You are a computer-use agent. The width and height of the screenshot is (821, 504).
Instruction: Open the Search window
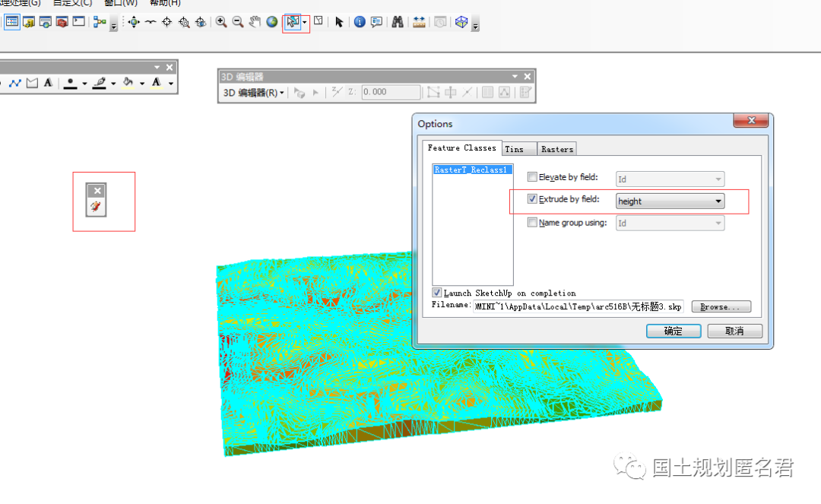click(46, 22)
